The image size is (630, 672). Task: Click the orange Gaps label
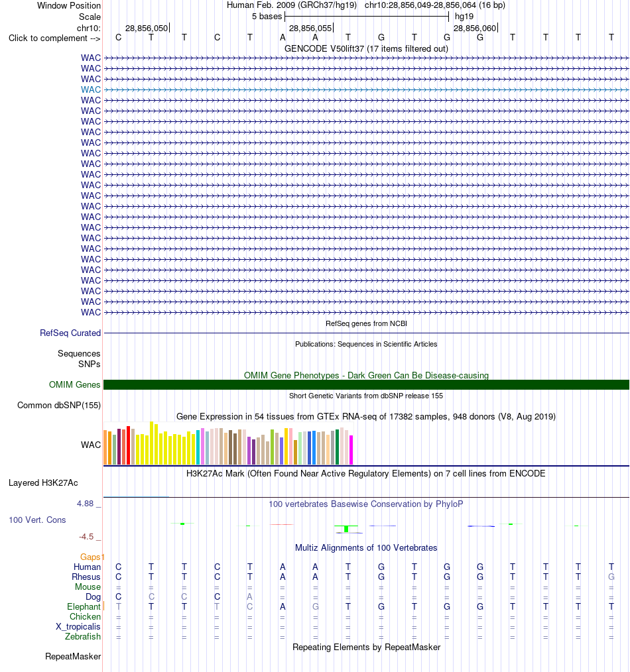[x=90, y=557]
